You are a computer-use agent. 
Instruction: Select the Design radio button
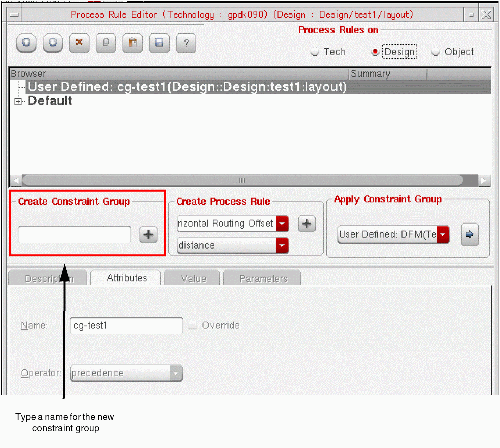pos(375,52)
